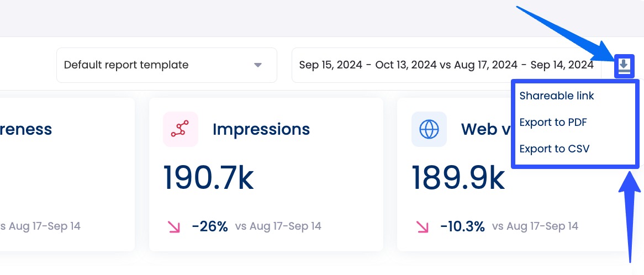
Task: Open the Sep 15 – Oct 13 date range picker
Action: click(446, 65)
